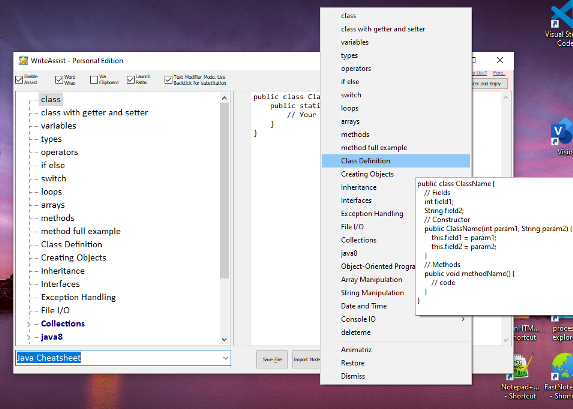Toggle Text Modifier Mode checkbox

tap(168, 80)
